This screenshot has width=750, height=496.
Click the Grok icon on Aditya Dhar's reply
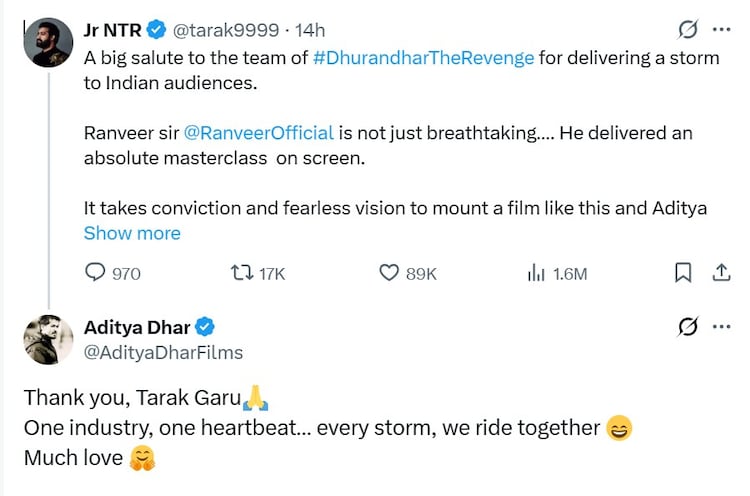[687, 326]
